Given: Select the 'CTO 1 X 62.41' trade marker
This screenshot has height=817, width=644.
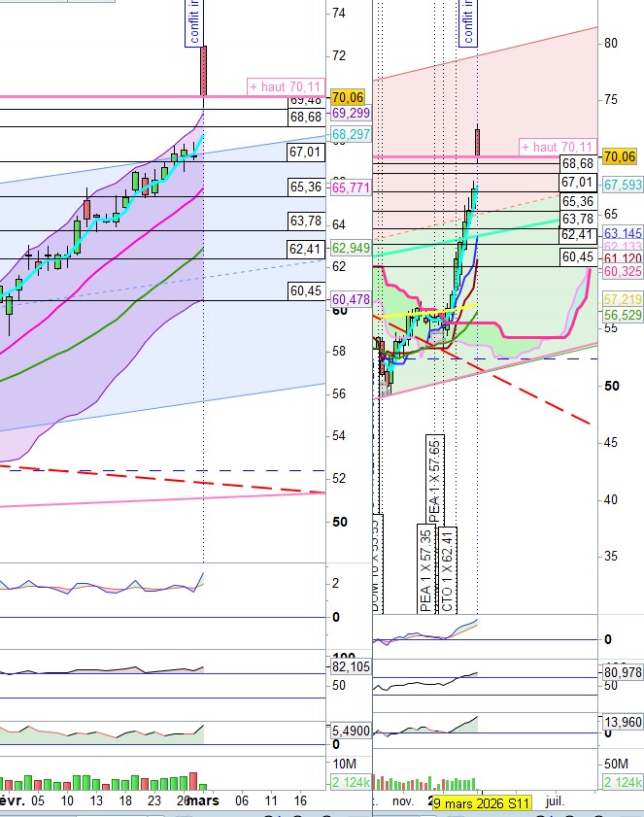Looking at the screenshot, I should tap(447, 569).
